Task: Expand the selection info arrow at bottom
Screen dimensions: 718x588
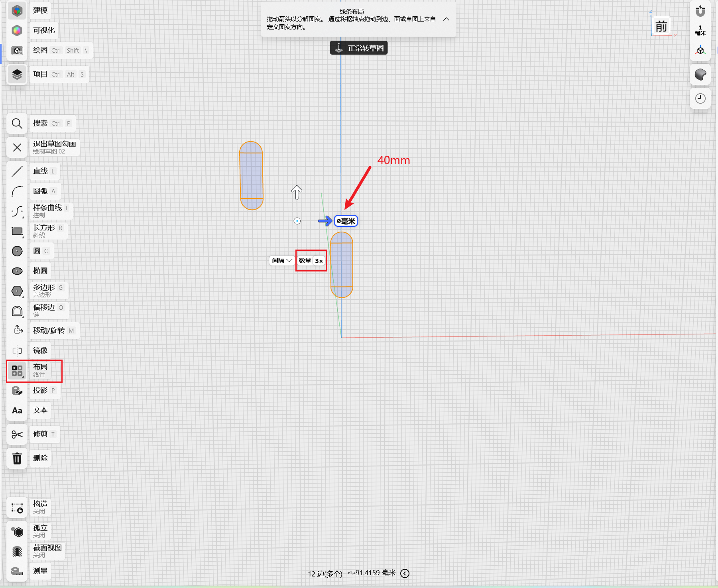Action: (x=405, y=573)
